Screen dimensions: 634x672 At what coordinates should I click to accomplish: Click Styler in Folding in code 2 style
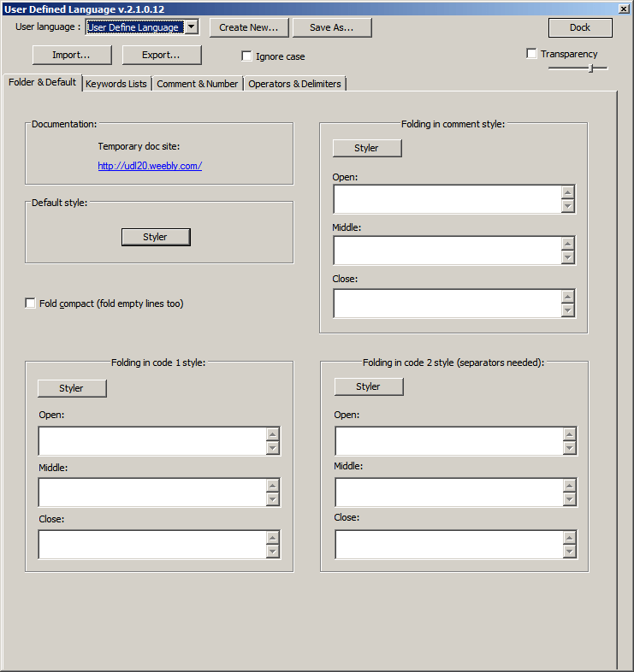tap(369, 386)
